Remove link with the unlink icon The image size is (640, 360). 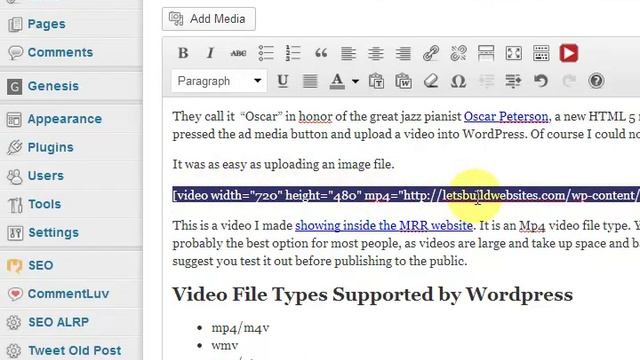(x=458, y=53)
